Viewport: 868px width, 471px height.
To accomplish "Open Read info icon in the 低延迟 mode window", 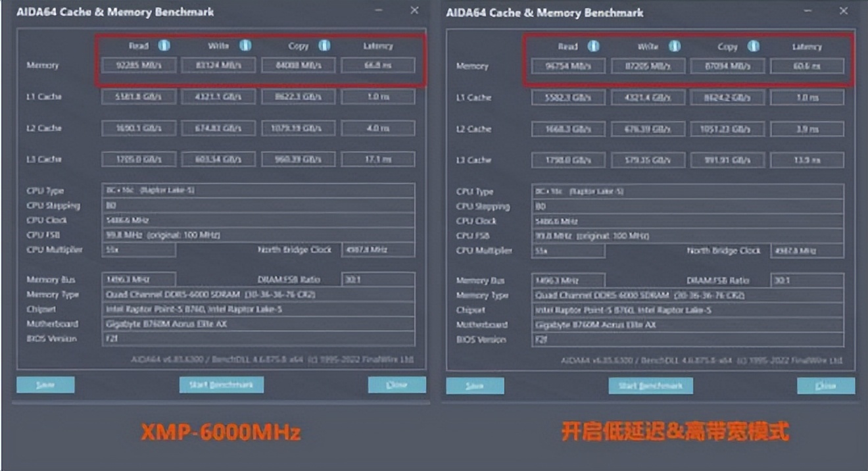I will pos(593,47).
